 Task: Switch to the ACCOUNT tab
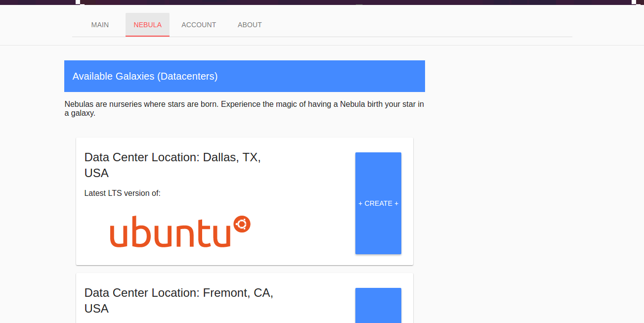pos(199,25)
